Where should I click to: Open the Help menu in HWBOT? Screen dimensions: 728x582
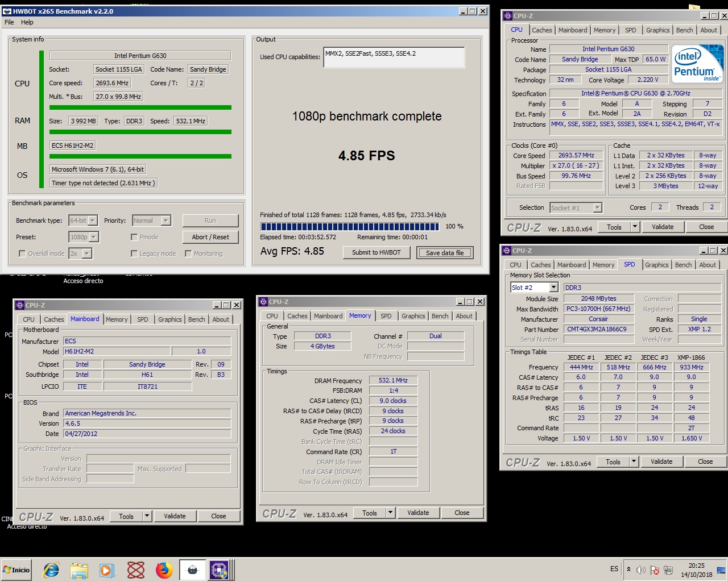click(x=27, y=22)
